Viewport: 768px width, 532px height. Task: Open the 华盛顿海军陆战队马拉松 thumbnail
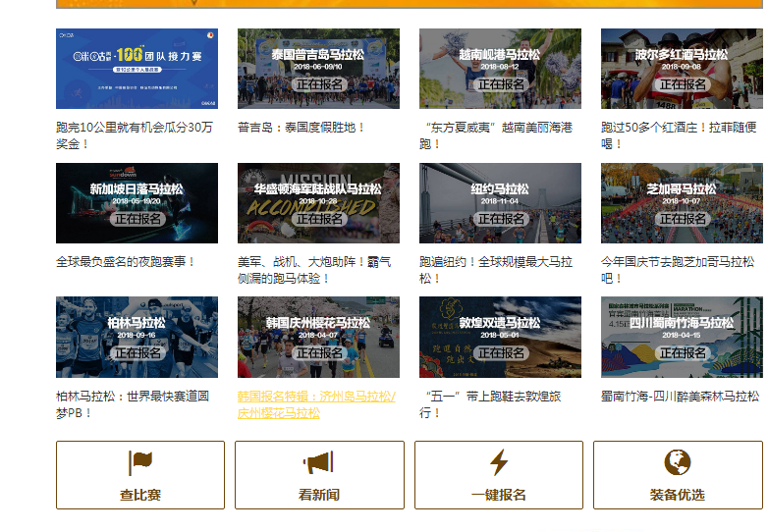click(x=318, y=203)
